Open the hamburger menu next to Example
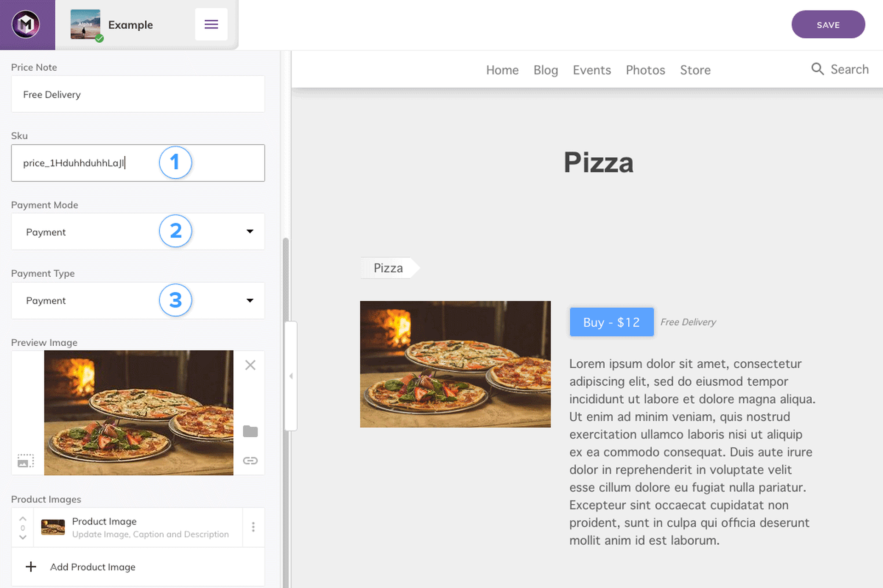Viewport: 883px width, 588px height. (211, 24)
